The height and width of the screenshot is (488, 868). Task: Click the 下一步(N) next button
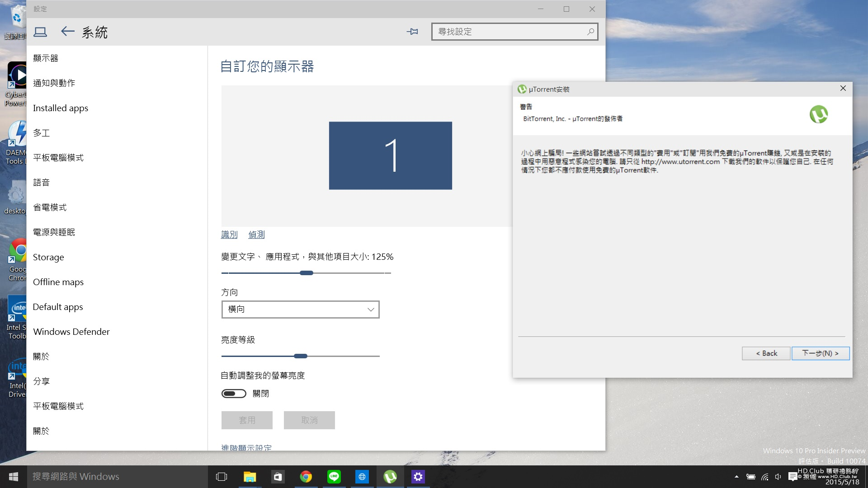tap(820, 353)
